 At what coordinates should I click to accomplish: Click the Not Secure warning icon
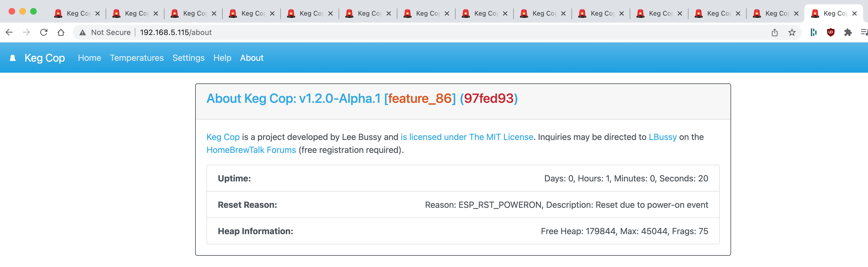pos(82,32)
